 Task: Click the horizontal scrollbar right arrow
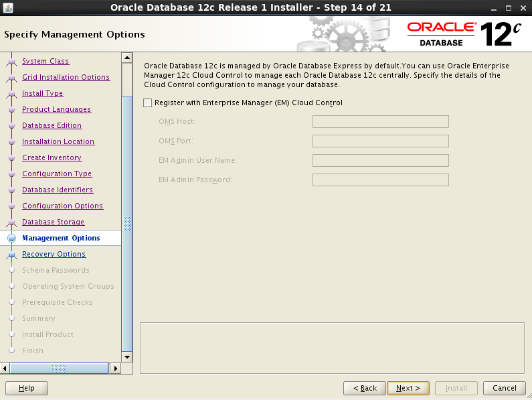pyautogui.click(x=115, y=369)
